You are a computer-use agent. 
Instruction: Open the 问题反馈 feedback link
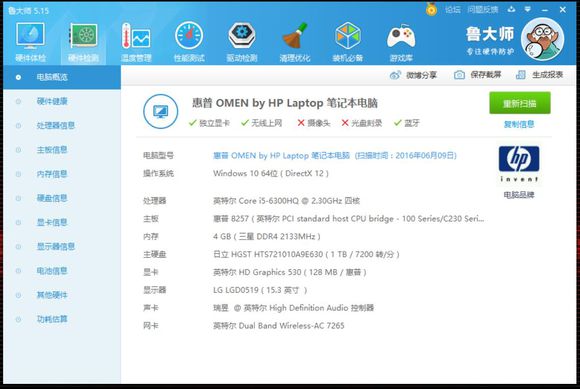[483, 10]
